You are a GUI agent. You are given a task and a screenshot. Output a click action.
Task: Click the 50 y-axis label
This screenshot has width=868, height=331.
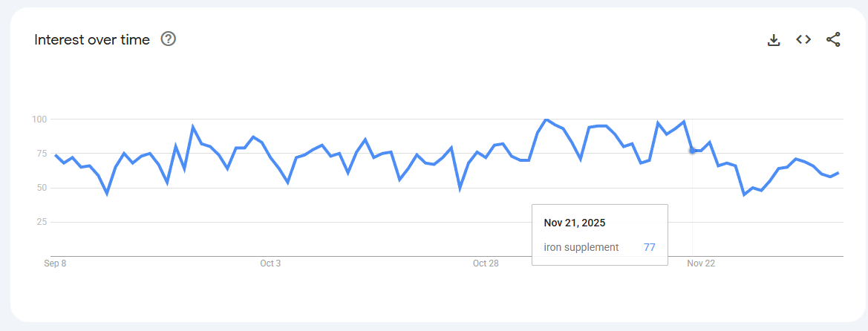tap(42, 188)
